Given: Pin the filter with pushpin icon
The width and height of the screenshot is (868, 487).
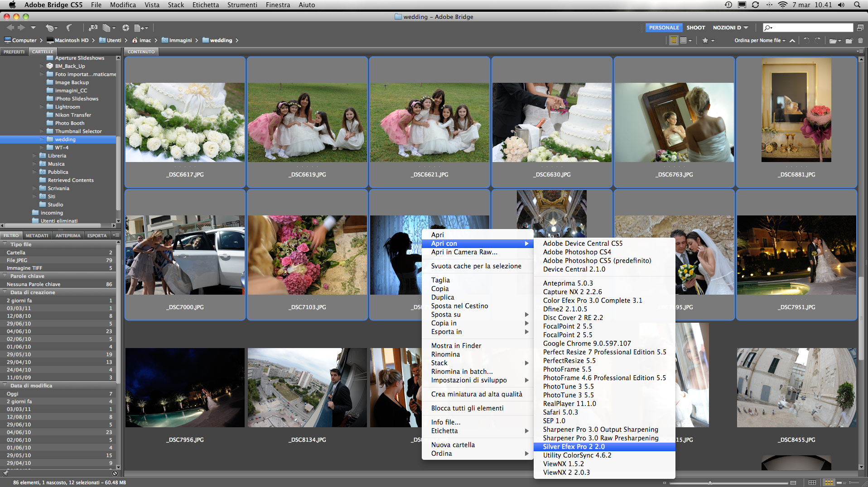Looking at the screenshot, I should click(x=5, y=473).
